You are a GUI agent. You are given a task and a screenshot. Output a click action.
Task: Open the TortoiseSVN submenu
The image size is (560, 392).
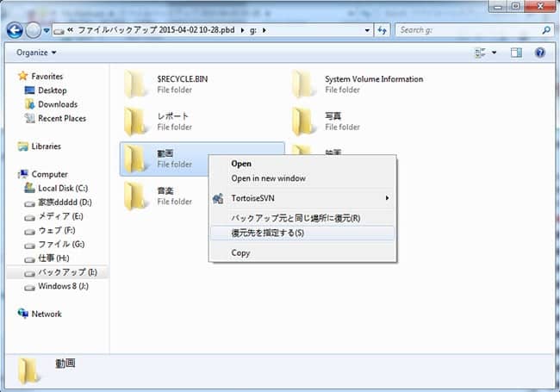coord(302,198)
